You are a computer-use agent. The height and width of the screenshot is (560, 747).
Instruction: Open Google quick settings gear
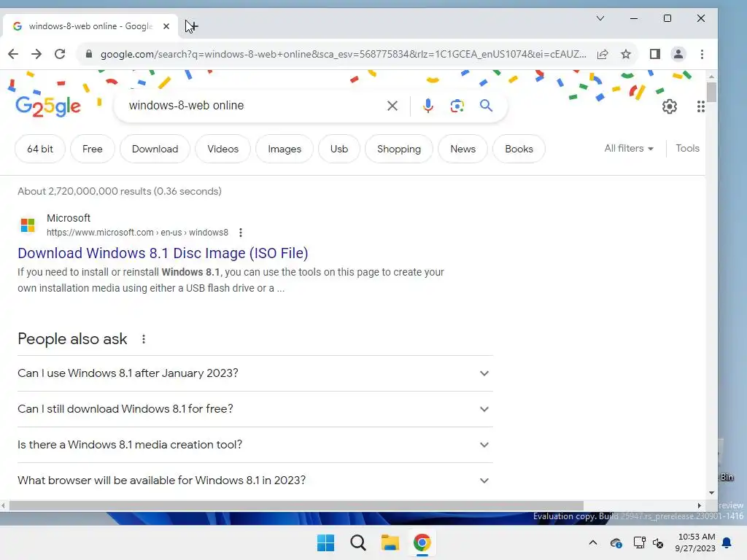click(670, 106)
